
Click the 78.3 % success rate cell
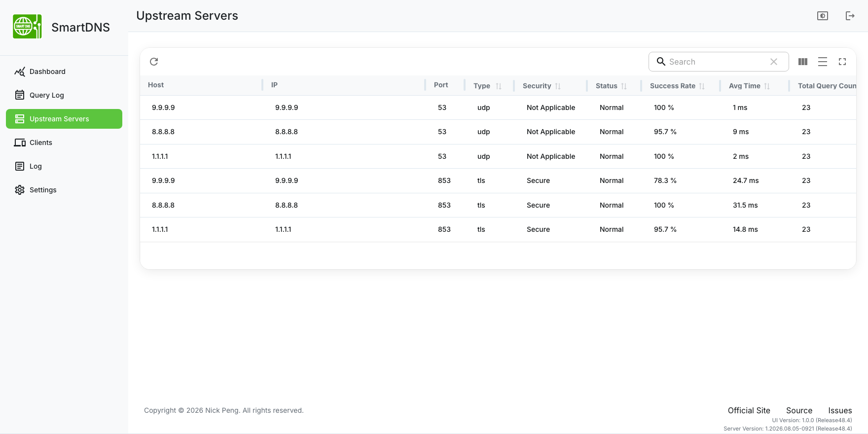tap(665, 181)
